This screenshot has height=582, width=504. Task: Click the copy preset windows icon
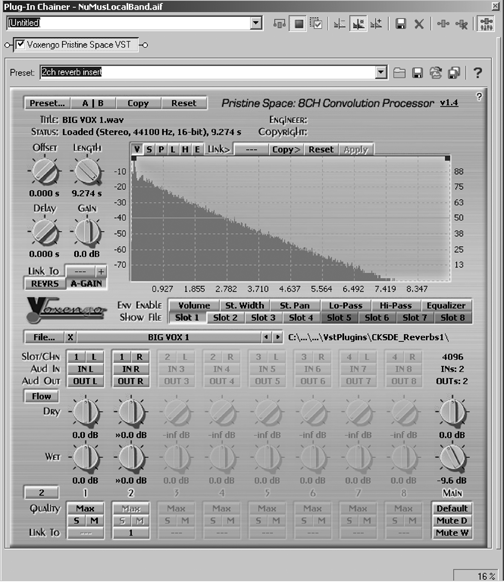tap(454, 73)
